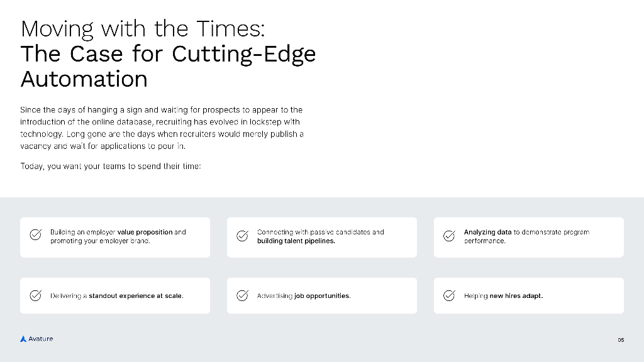The width and height of the screenshot is (644, 362).
Task: Click checkmark icon beside employer value proposition
Action: click(x=36, y=236)
